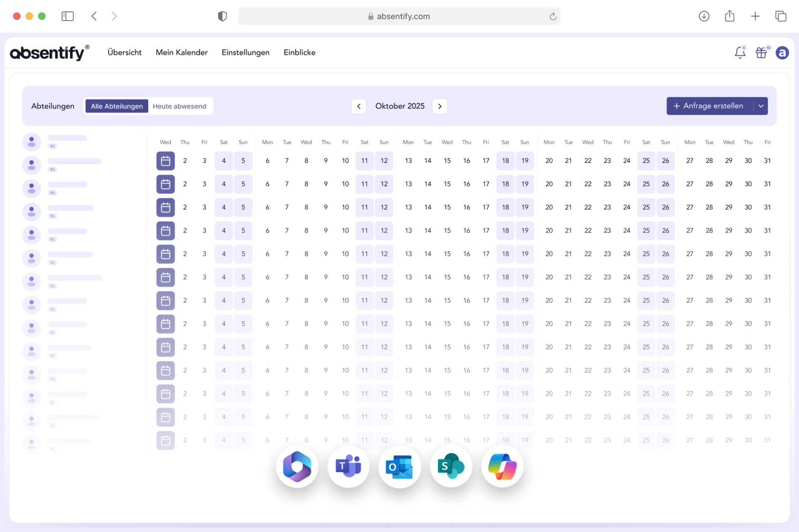Open the notifications bell icon
Image resolution: width=799 pixels, height=532 pixels.
(x=739, y=53)
